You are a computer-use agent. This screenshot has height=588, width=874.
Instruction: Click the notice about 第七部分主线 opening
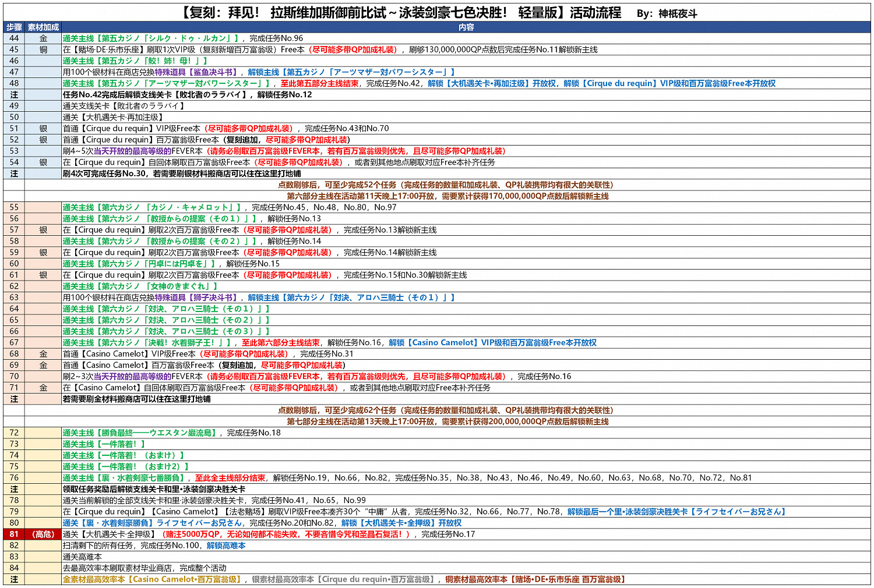447,422
